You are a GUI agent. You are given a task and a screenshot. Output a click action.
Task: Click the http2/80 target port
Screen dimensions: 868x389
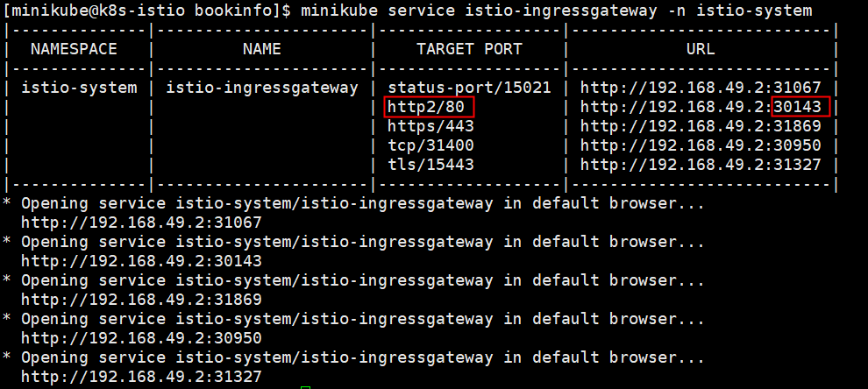(426, 107)
